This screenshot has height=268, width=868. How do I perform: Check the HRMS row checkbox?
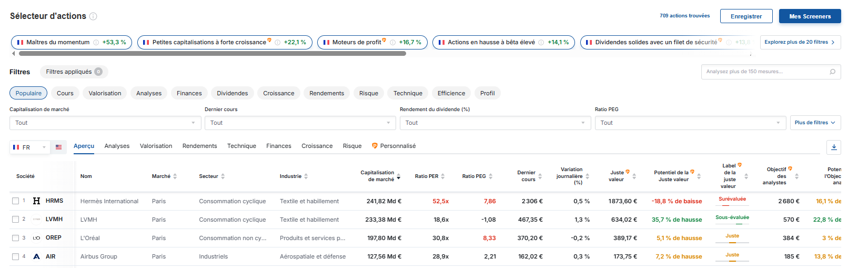click(x=15, y=201)
